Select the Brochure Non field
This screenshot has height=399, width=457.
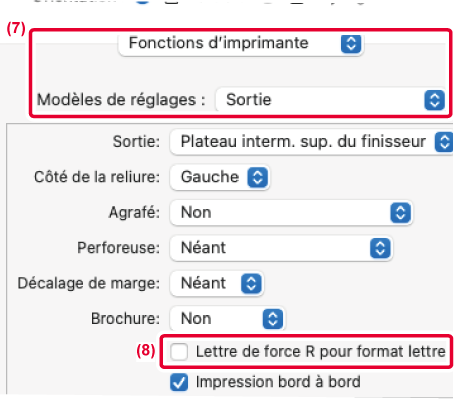click(227, 319)
